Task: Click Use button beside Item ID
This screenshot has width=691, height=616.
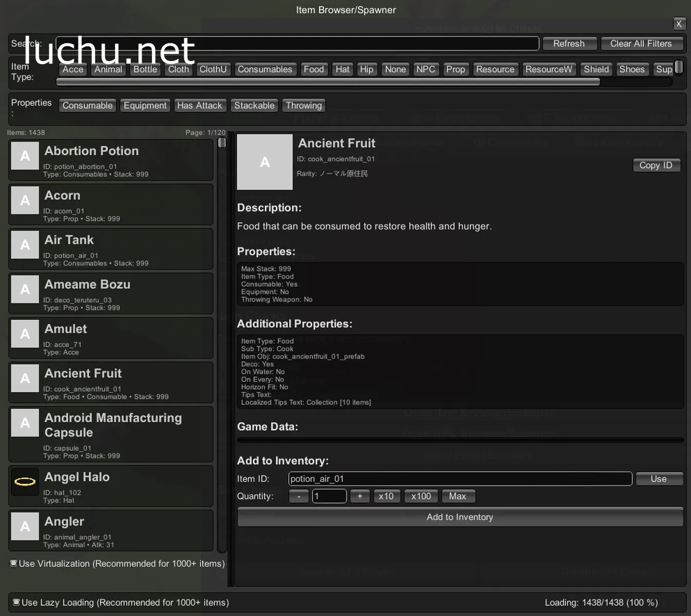Action: pos(659,479)
